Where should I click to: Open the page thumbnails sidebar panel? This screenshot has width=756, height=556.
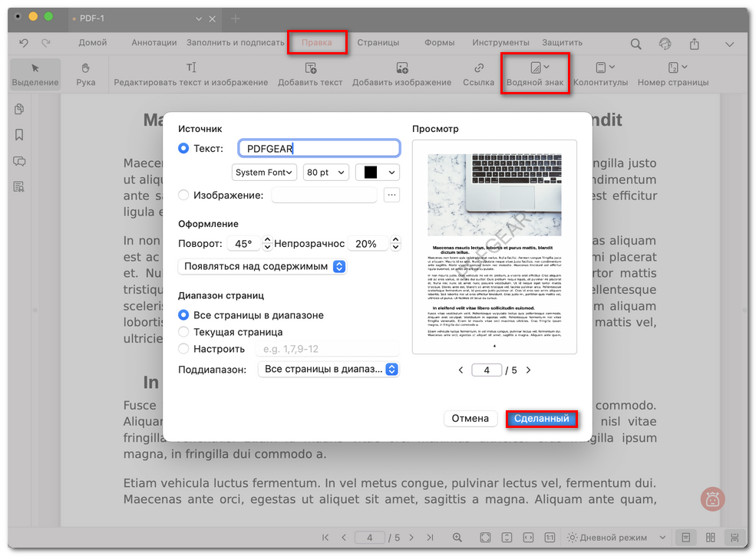(x=19, y=110)
